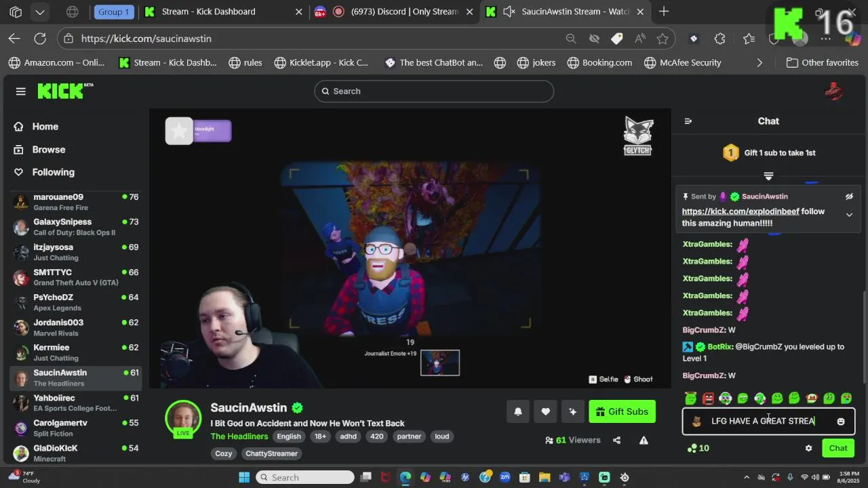Open the profile avatar in Kick header

[834, 91]
